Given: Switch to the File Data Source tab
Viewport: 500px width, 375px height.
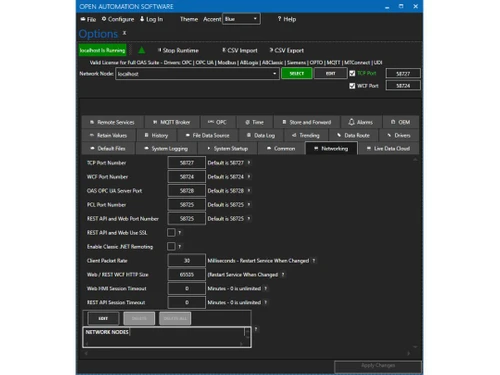Looking at the screenshot, I should point(208,135).
